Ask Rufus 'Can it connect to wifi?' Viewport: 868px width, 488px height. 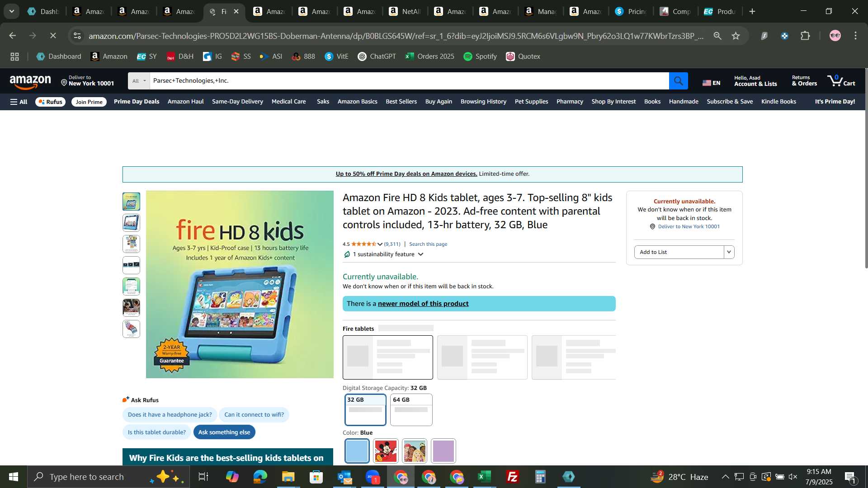coord(254,415)
